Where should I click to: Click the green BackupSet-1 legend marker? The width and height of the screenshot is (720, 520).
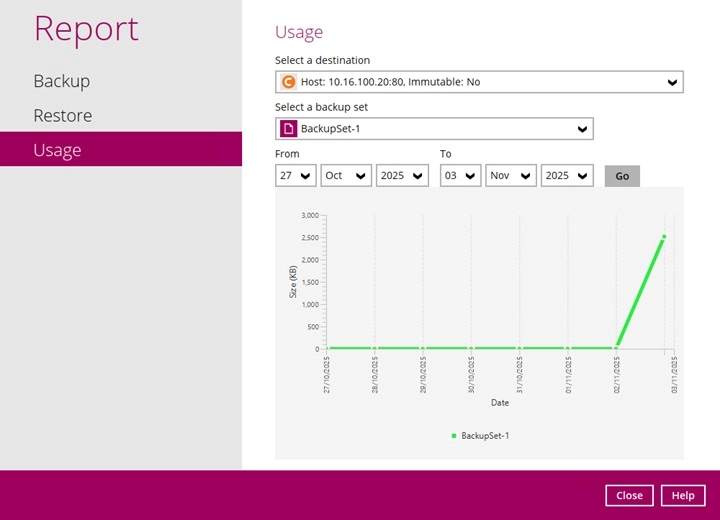(x=454, y=436)
